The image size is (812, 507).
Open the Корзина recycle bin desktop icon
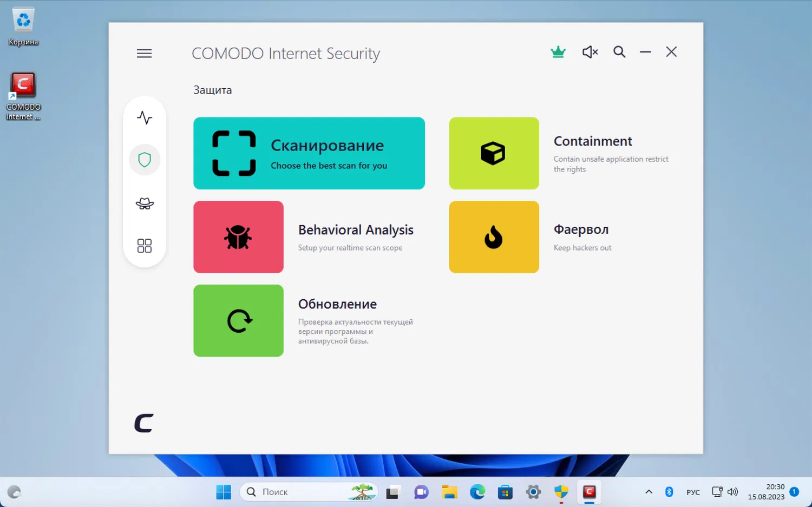coord(23,26)
